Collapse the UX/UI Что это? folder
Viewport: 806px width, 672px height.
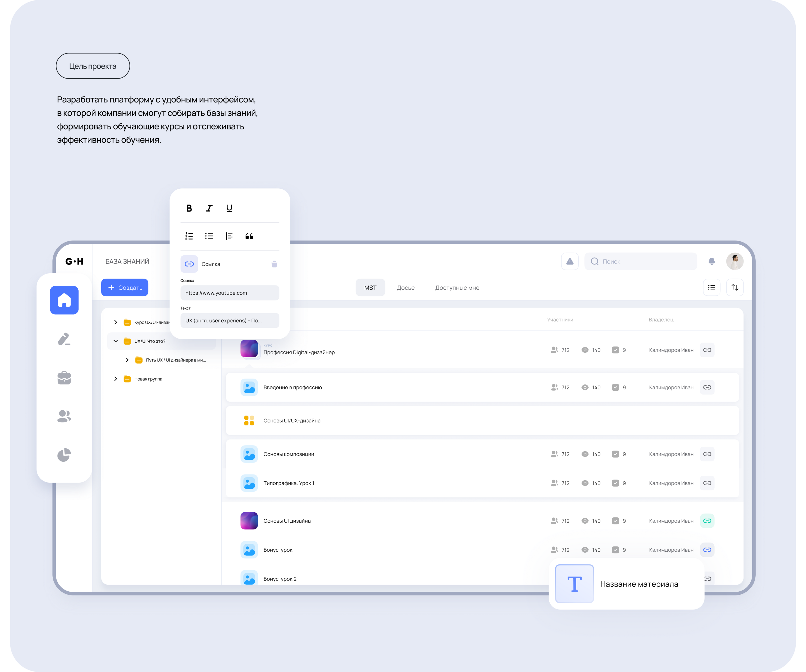(x=116, y=341)
